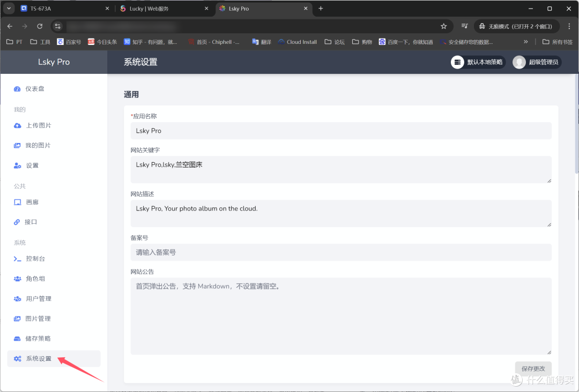Select 系统设置 in the sidebar
This screenshot has height=392, width=579.
54,359
